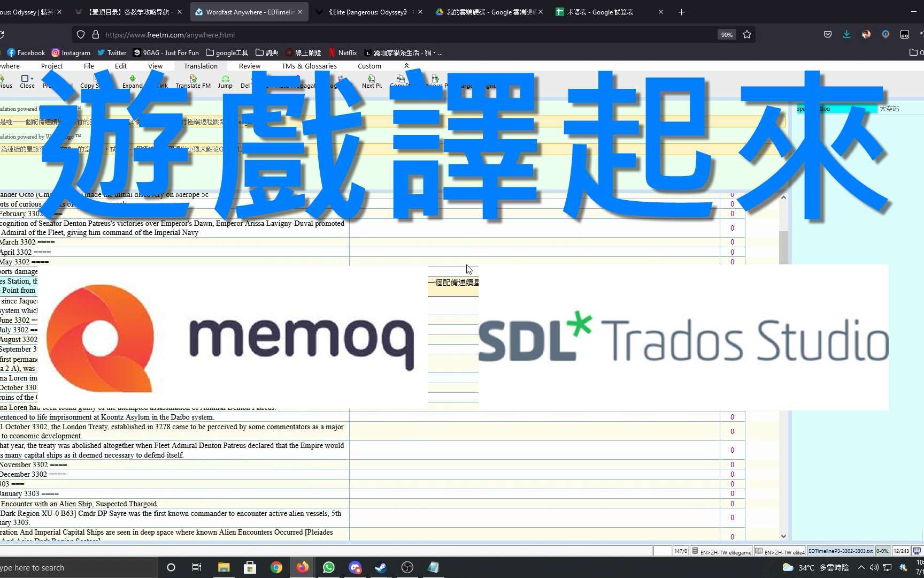Go to Next Pl. toolbar icon

tap(372, 79)
